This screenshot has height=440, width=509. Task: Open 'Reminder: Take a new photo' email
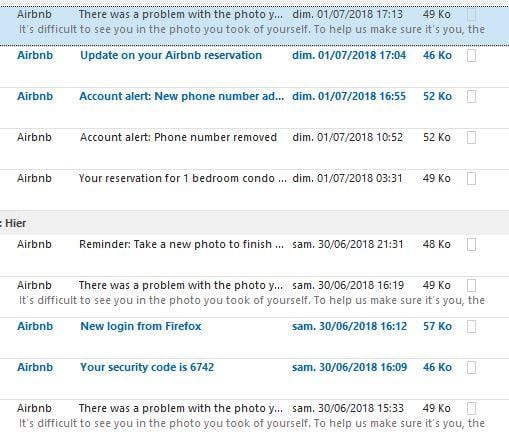(254, 255)
